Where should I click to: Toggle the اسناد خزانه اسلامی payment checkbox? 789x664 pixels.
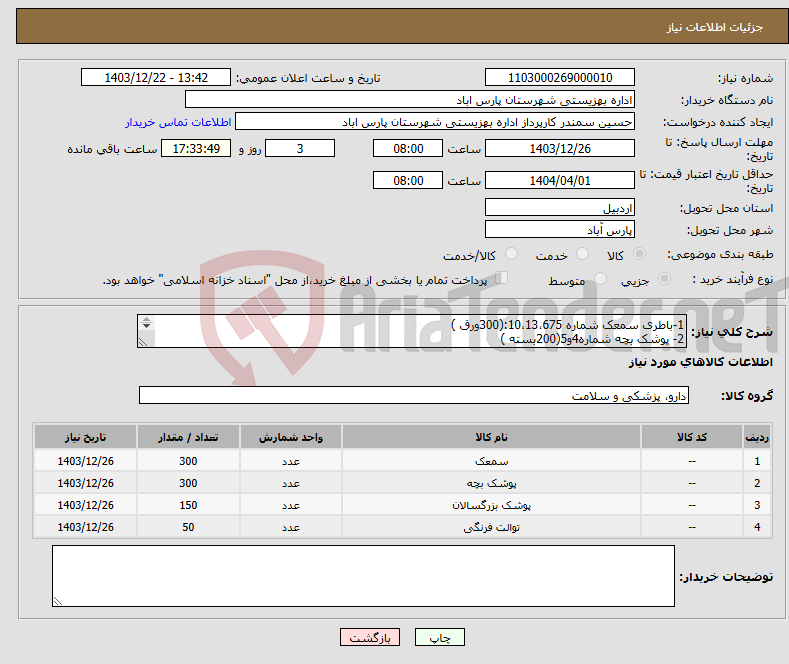(502, 279)
